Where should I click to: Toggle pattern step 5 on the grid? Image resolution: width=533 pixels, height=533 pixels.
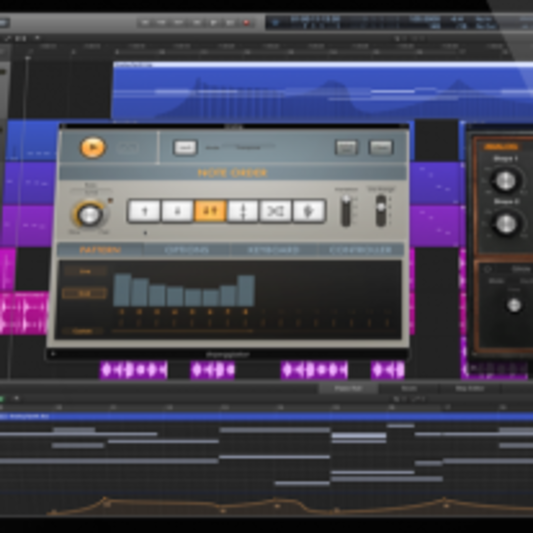tap(193, 312)
